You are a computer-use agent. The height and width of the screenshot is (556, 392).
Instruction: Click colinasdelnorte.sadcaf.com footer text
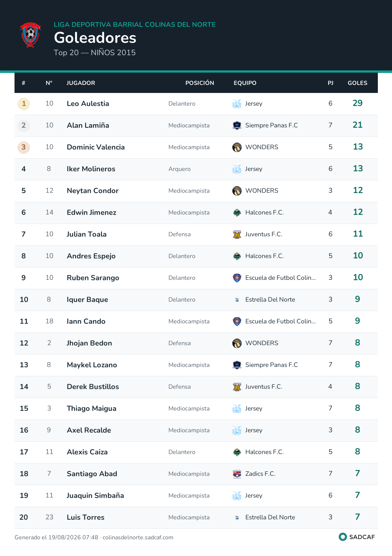[138, 537]
